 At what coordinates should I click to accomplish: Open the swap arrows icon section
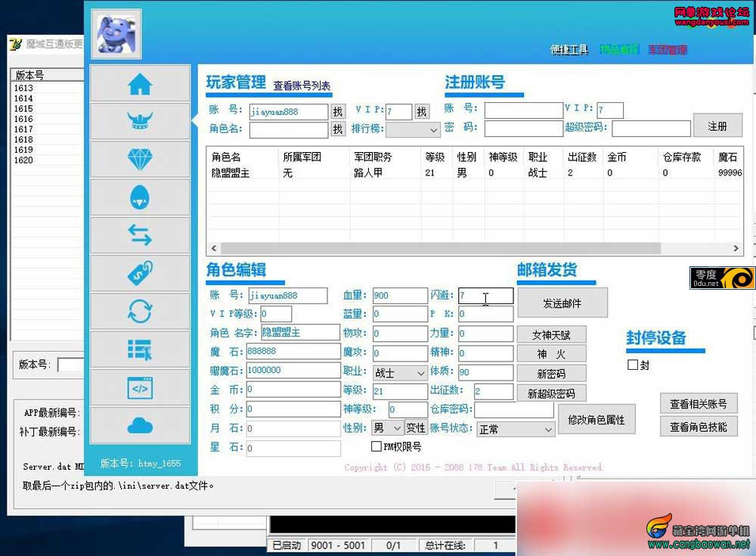(140, 235)
